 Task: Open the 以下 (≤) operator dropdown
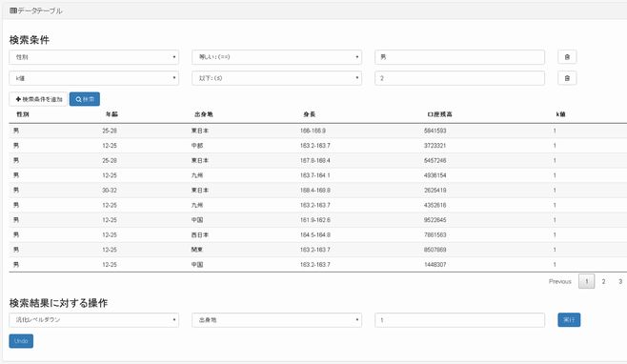coord(276,78)
